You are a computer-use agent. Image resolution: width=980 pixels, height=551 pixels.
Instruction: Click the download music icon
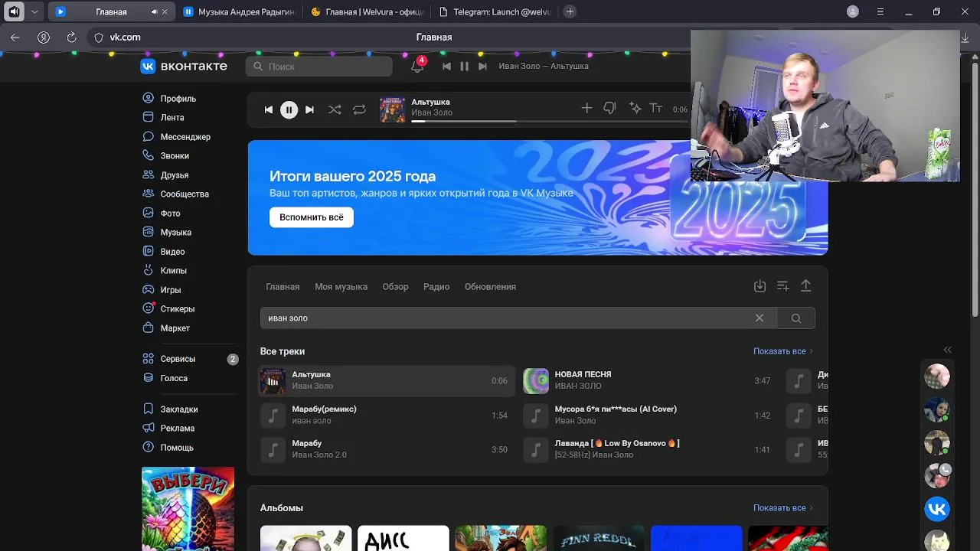(x=759, y=286)
